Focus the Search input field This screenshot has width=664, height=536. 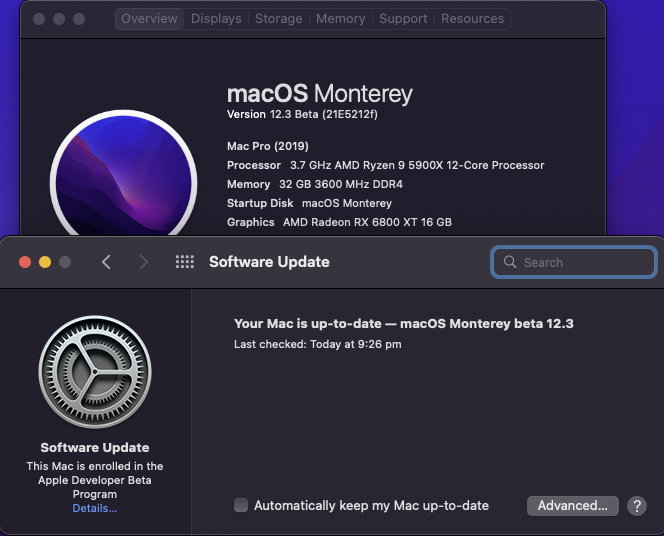574,262
